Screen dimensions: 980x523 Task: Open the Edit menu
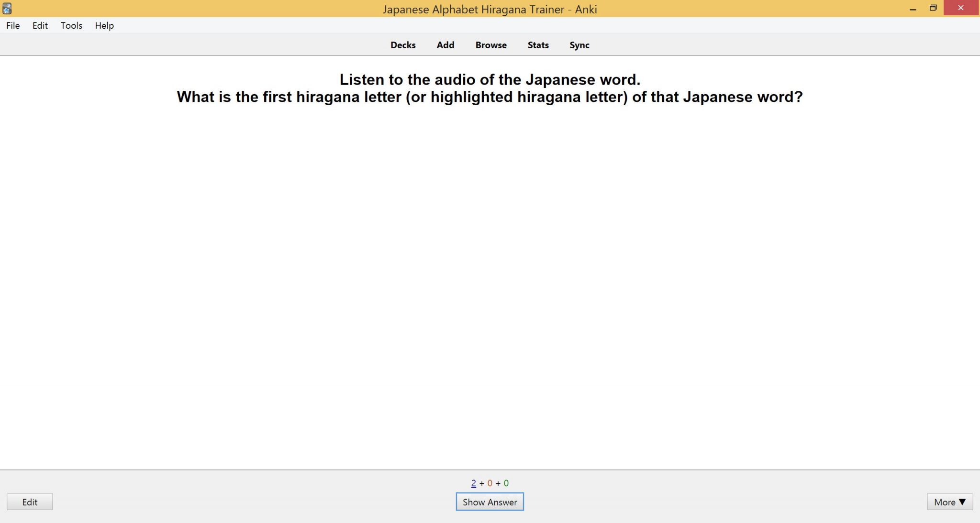click(x=40, y=25)
